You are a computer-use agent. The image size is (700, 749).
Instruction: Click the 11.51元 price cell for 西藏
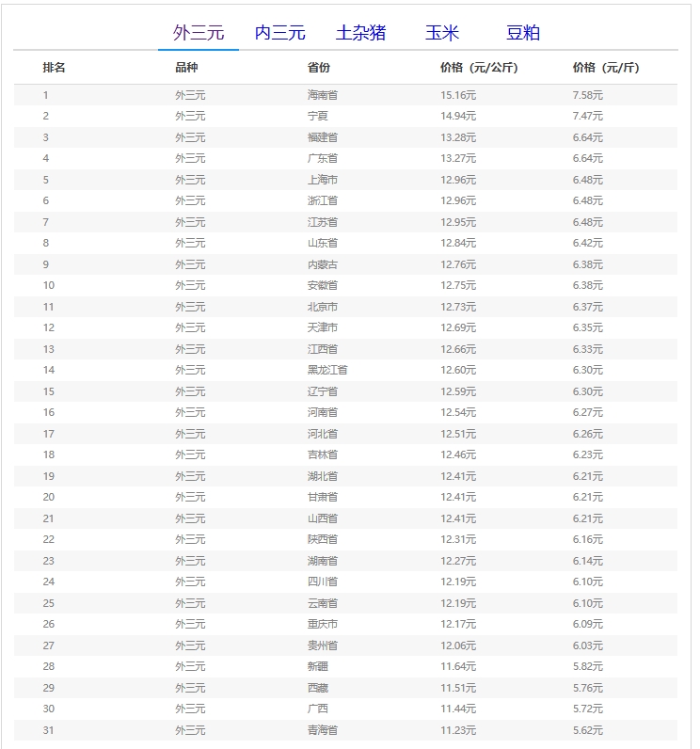(x=458, y=688)
